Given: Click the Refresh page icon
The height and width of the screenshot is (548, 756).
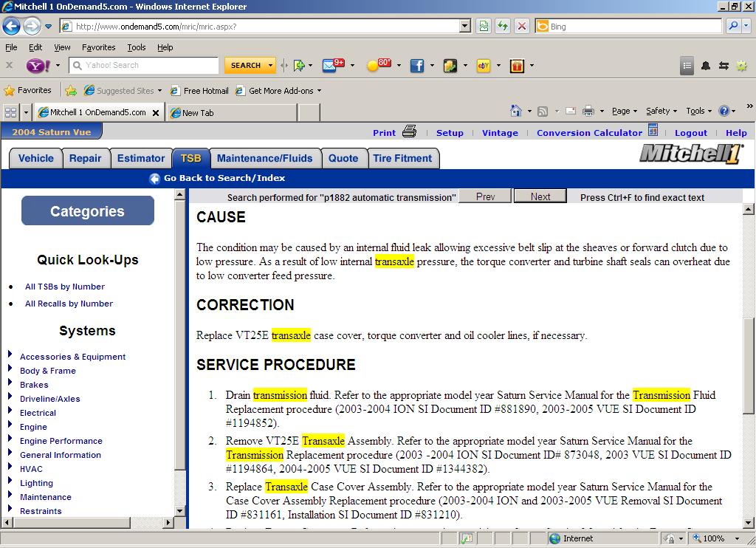Looking at the screenshot, I should coord(503,26).
